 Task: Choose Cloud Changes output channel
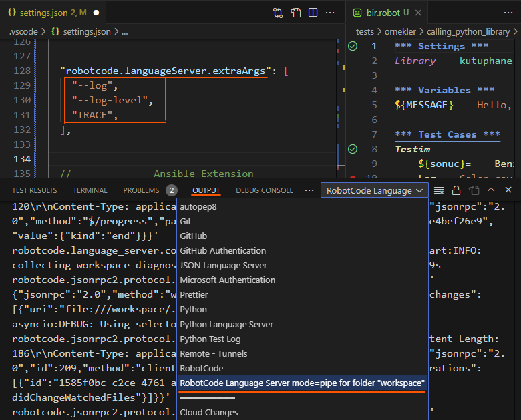pos(303,413)
